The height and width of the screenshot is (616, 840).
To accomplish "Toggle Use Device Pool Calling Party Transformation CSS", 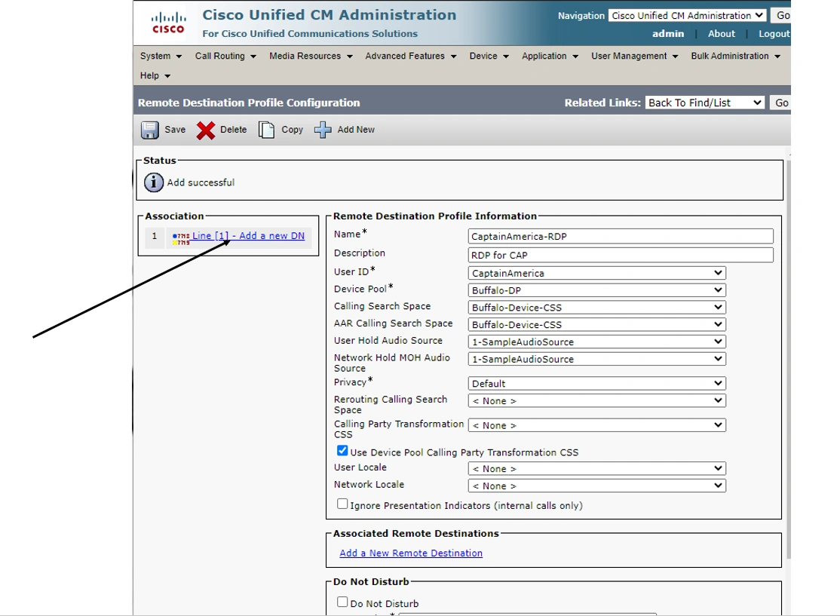I will [342, 450].
